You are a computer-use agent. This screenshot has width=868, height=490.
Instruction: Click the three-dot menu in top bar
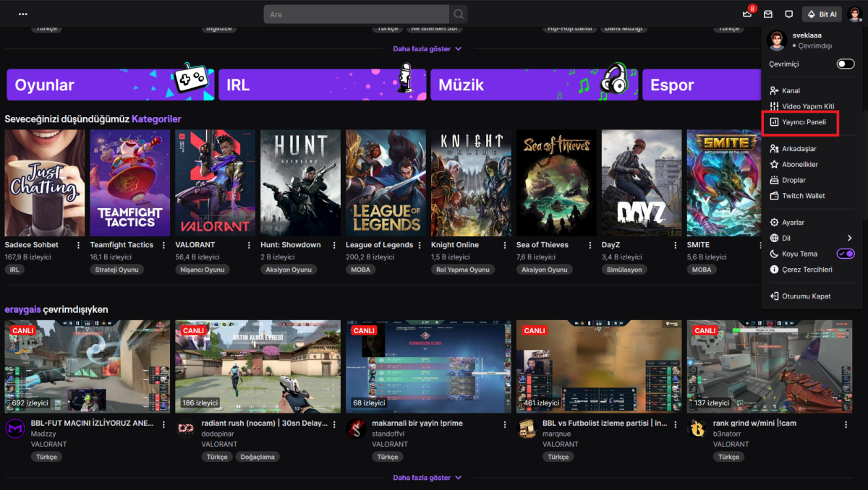23,14
